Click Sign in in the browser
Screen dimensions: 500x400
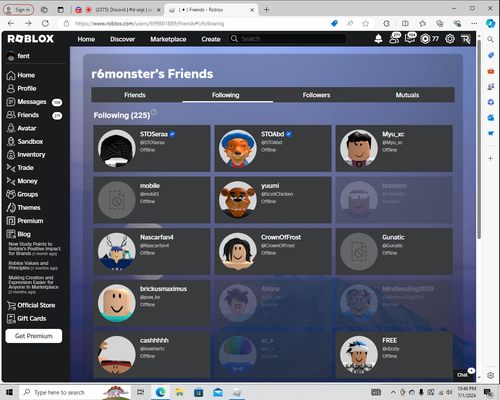[19, 10]
